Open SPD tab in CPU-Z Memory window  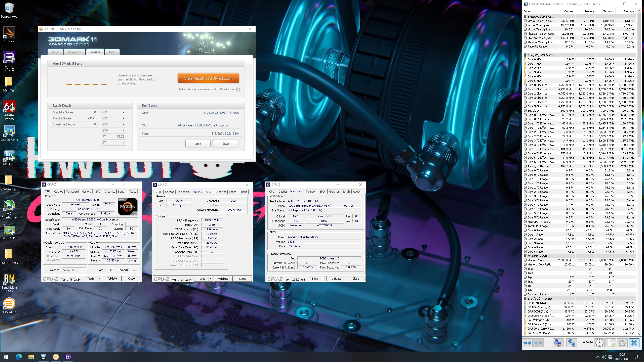209,192
